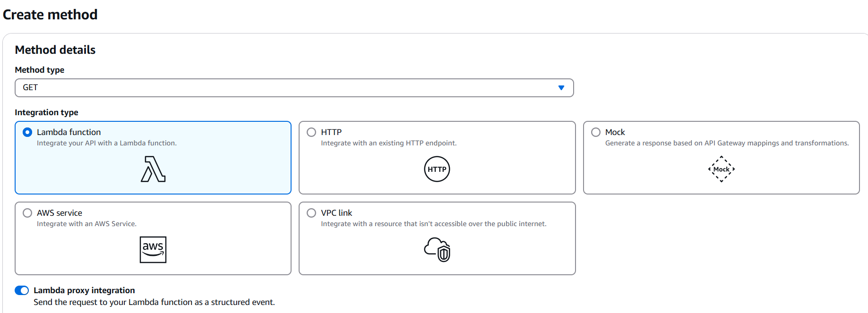
Task: Click 'Generate a response based on API Gateway' description
Action: [x=727, y=143]
